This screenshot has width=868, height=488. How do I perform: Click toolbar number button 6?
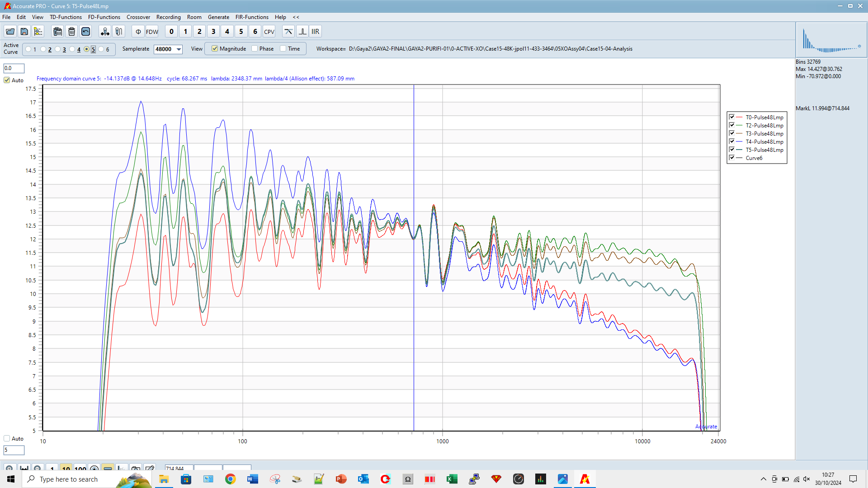pos(255,32)
